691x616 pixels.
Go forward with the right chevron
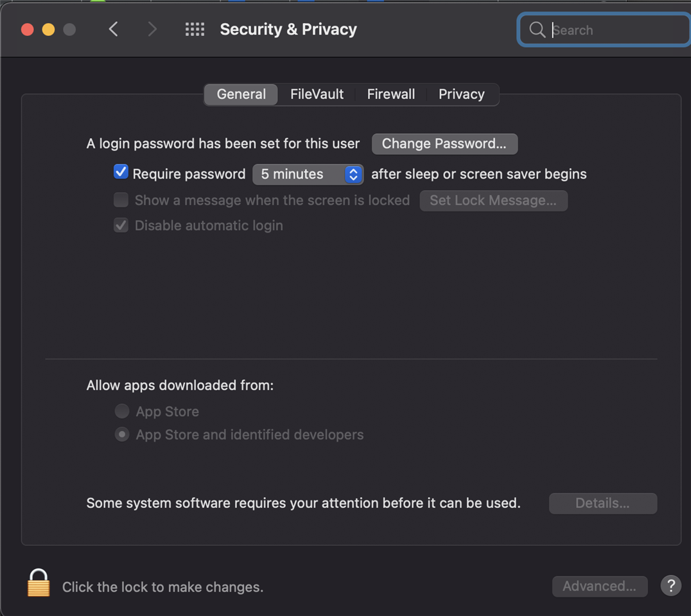tap(152, 30)
